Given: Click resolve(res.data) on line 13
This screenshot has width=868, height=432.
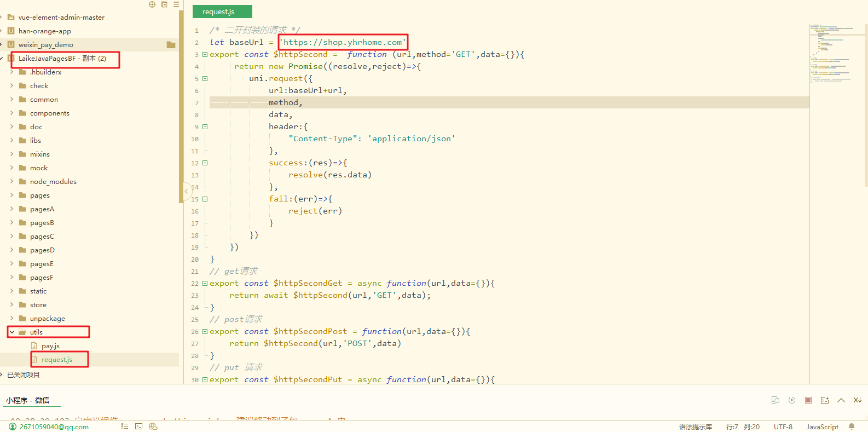Looking at the screenshot, I should tap(330, 175).
